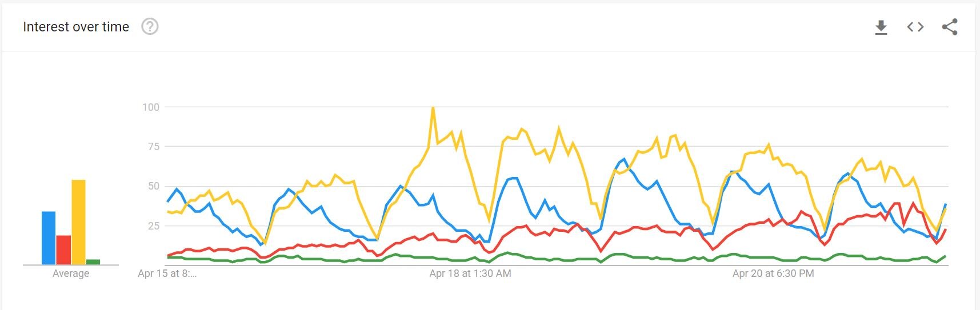Open the embed code icon
This screenshot has height=310, width=980.
tap(915, 27)
